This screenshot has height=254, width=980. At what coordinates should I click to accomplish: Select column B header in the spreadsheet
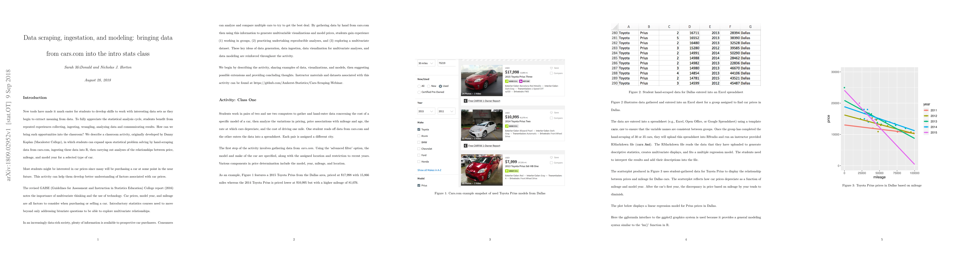(649, 27)
